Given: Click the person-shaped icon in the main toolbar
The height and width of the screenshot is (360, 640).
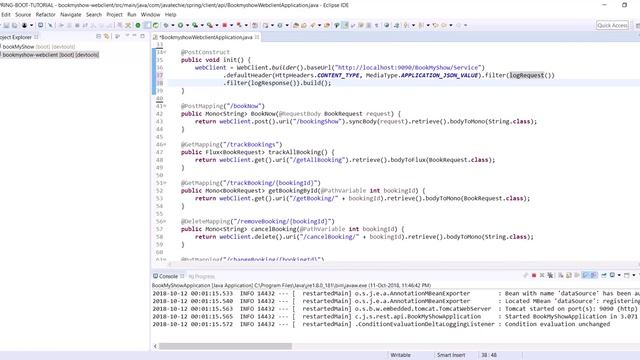Looking at the screenshot, I should 24,25.
